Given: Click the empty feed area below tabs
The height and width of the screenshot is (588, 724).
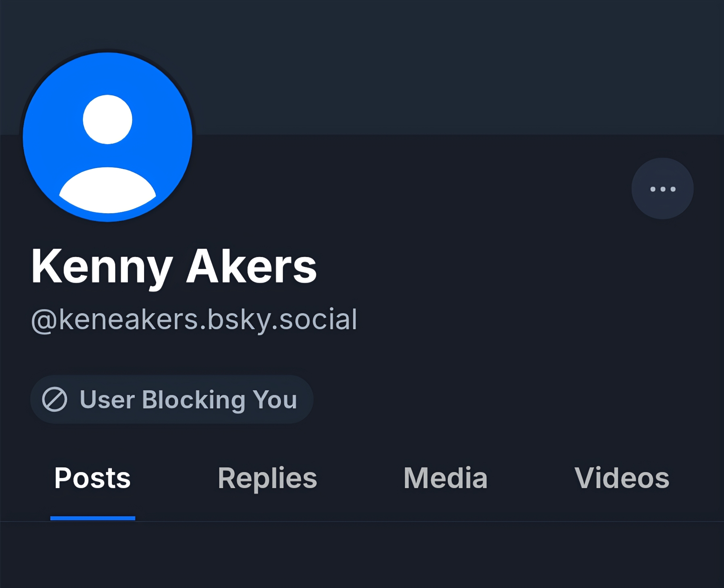Looking at the screenshot, I should click(x=362, y=554).
